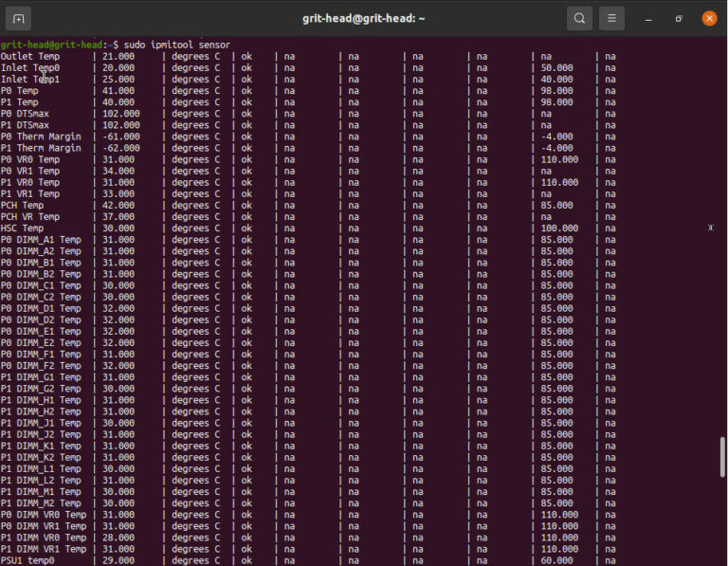Click the 'Inlet Temp1' sensor name
The width and height of the screenshot is (728, 566).
tap(29, 79)
